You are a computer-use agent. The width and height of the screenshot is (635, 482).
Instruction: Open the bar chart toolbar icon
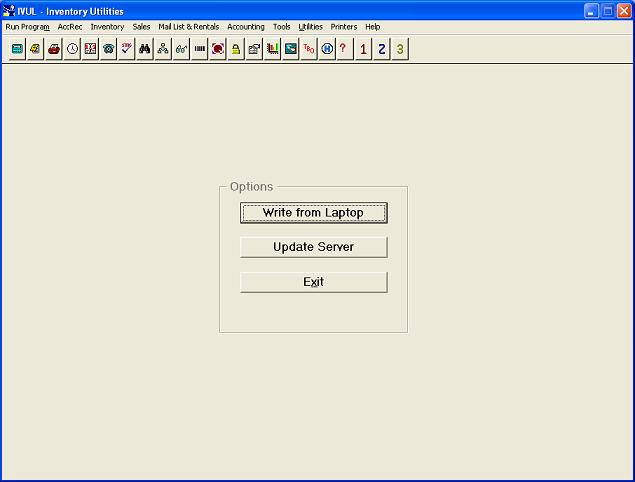click(272, 49)
